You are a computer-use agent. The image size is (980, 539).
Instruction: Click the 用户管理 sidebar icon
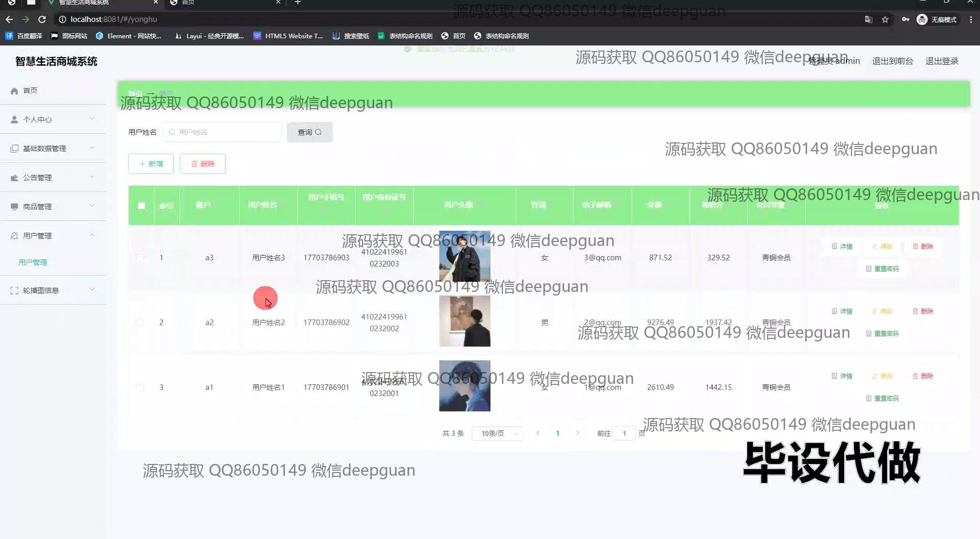point(14,236)
